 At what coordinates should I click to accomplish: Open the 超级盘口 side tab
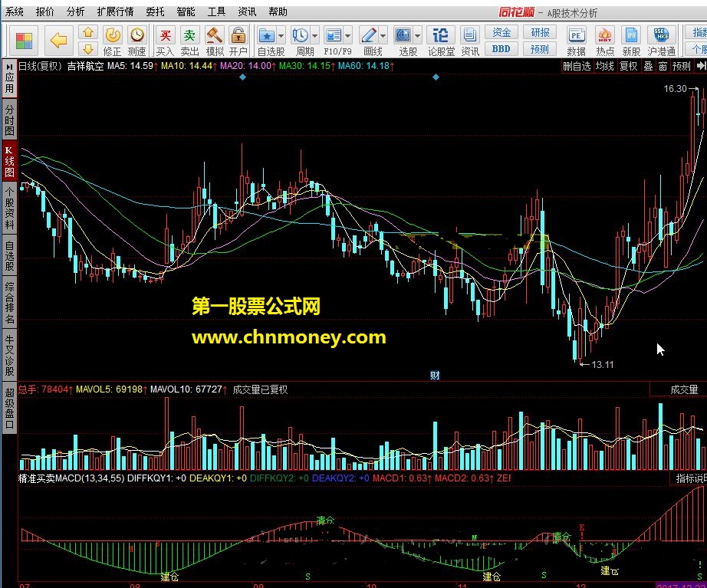click(9, 408)
